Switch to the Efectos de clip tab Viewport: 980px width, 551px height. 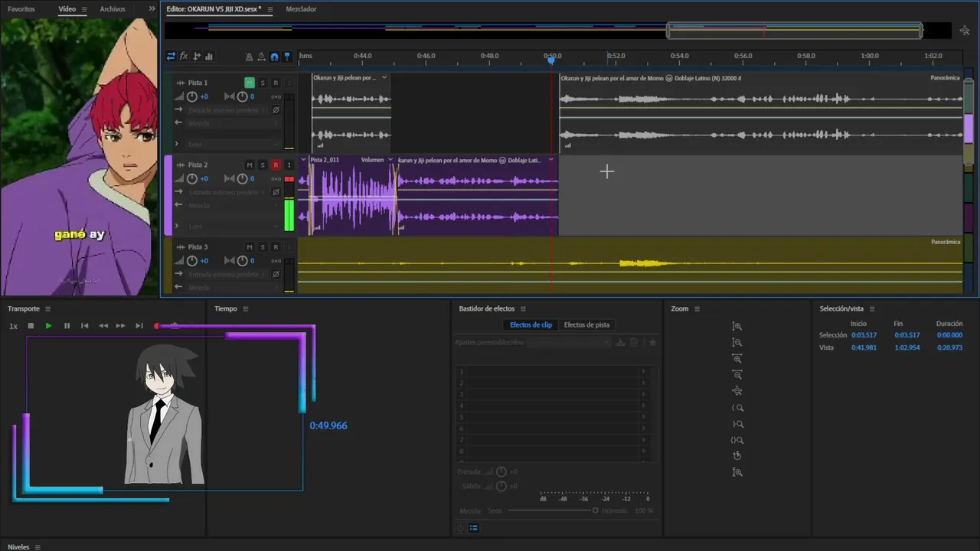[x=531, y=324]
